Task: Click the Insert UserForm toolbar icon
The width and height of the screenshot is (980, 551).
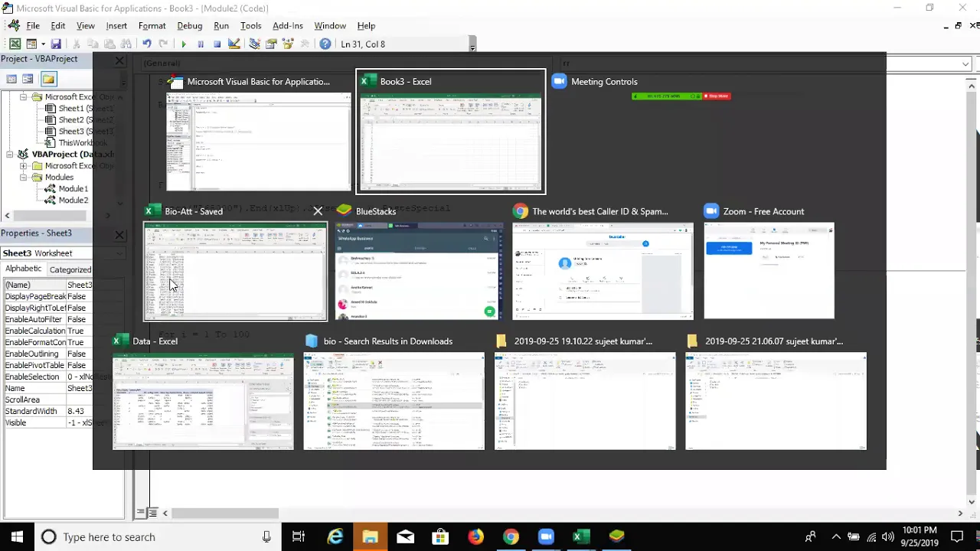Action: point(31,44)
